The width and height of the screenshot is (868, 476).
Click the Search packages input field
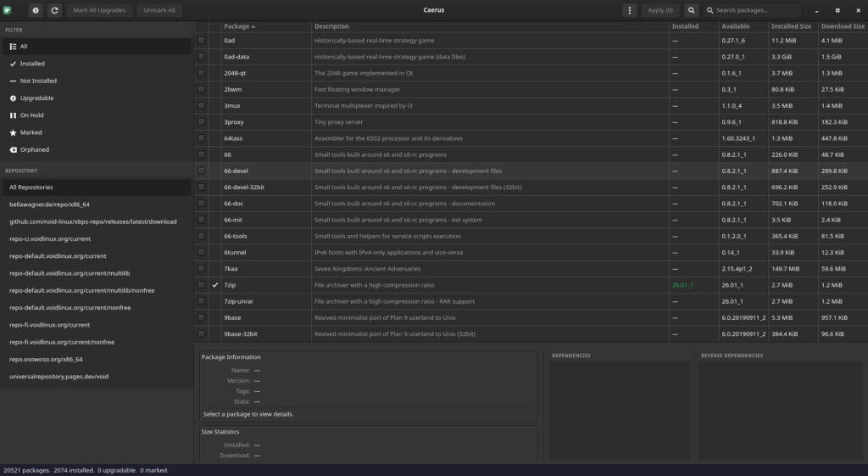click(752, 10)
